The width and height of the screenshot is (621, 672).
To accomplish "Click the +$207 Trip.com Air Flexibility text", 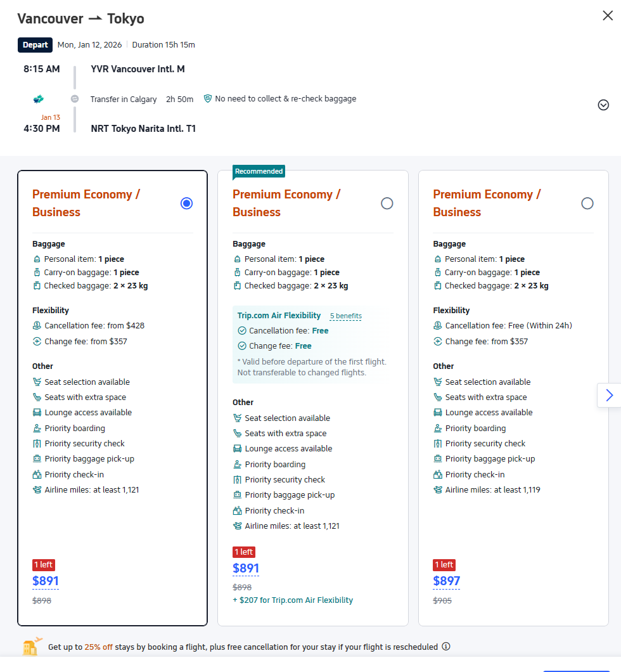I will tap(293, 600).
